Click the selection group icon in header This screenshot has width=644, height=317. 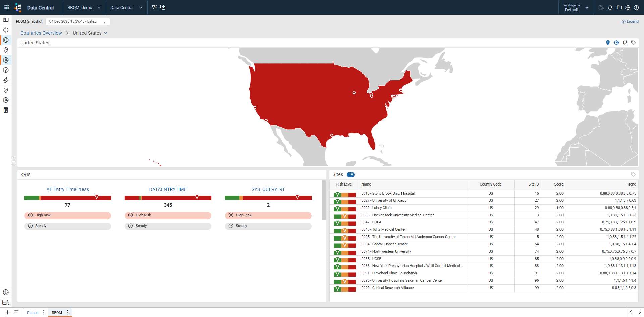[163, 7]
